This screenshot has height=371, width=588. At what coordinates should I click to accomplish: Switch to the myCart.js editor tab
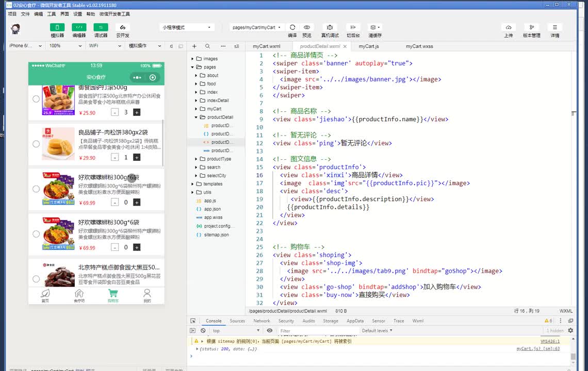pos(369,46)
